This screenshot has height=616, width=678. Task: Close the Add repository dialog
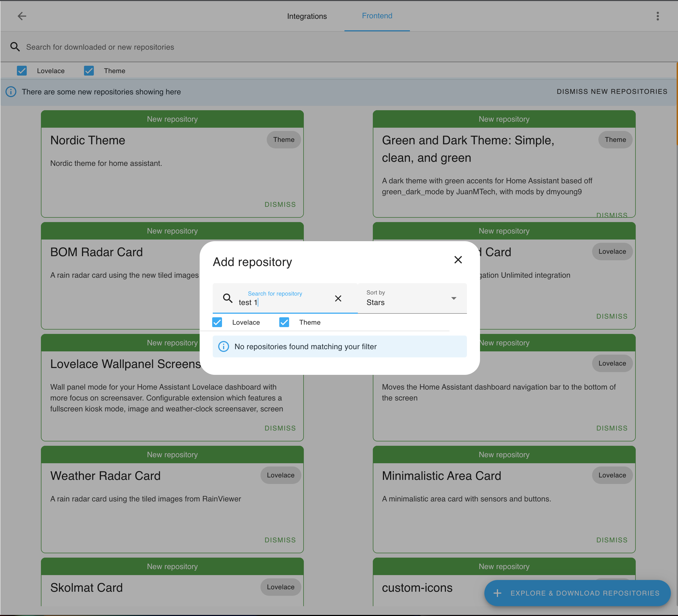click(x=458, y=260)
